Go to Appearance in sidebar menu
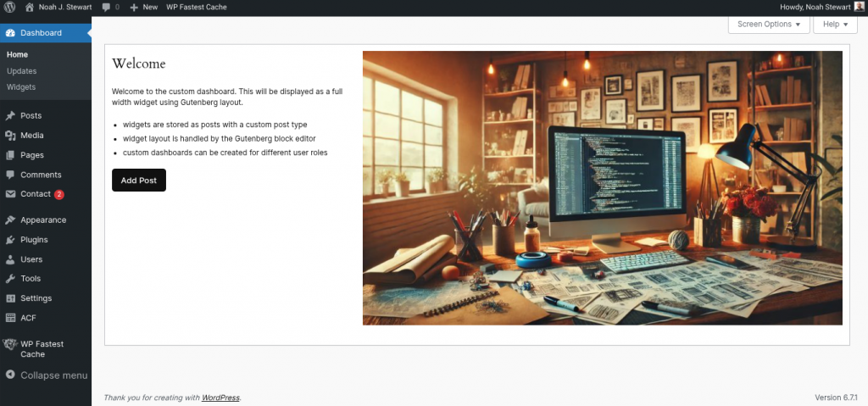Image resolution: width=868 pixels, height=406 pixels. [43, 220]
